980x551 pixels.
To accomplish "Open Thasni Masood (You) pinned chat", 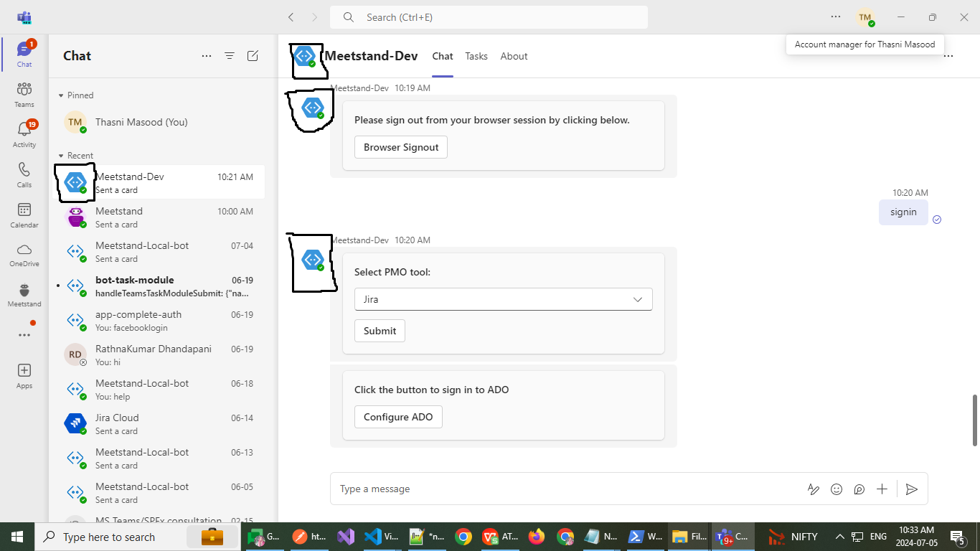I will click(157, 122).
